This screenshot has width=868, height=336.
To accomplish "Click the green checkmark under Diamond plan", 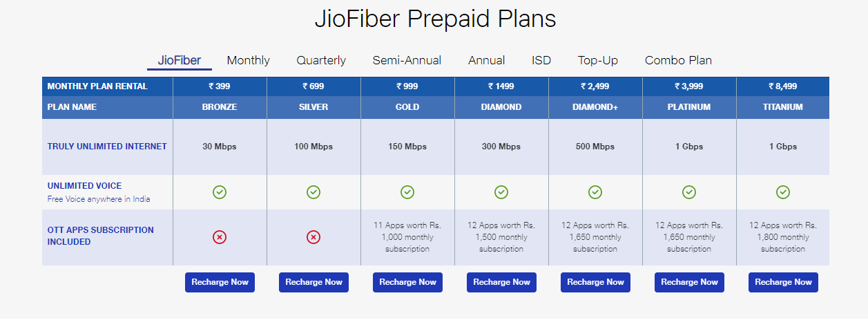I will click(501, 192).
